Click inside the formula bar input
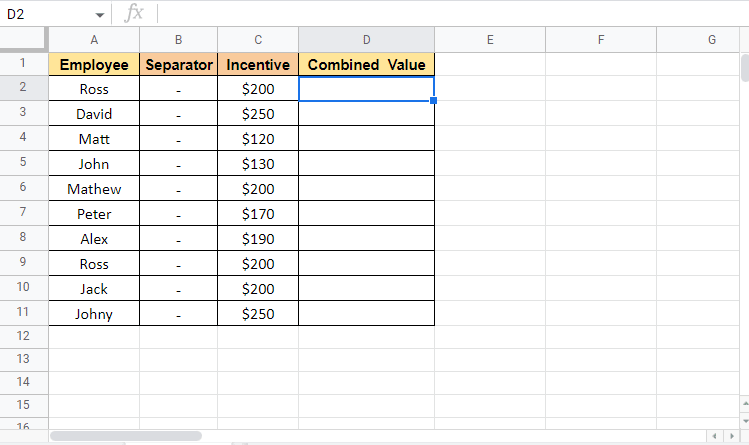The width and height of the screenshot is (749, 445). (450, 15)
